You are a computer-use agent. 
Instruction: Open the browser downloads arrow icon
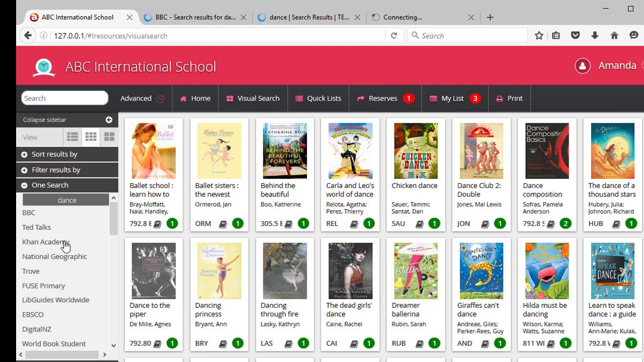595,36
